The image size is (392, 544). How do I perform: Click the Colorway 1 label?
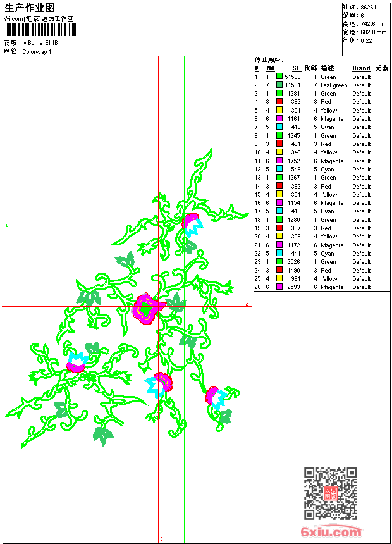point(37,51)
